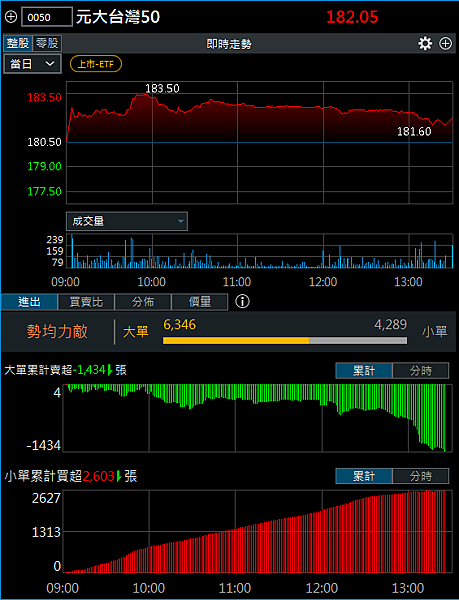Click the 上市-ETF tag button
Image resolution: width=459 pixels, height=600 pixels.
[x=96, y=64]
